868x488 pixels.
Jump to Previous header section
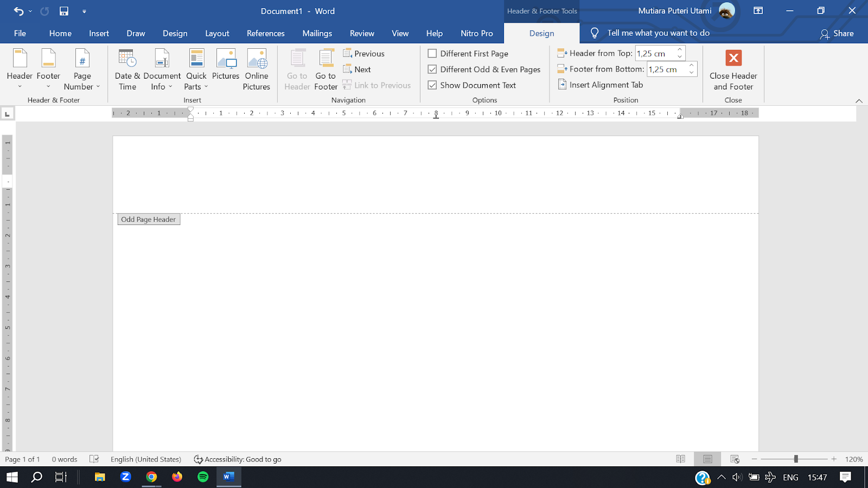(363, 53)
